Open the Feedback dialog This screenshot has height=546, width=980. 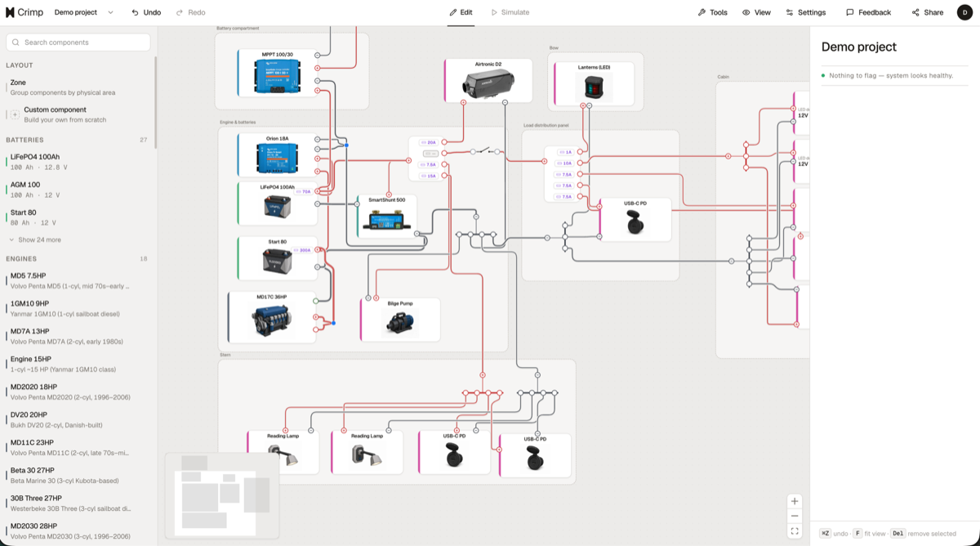click(868, 12)
